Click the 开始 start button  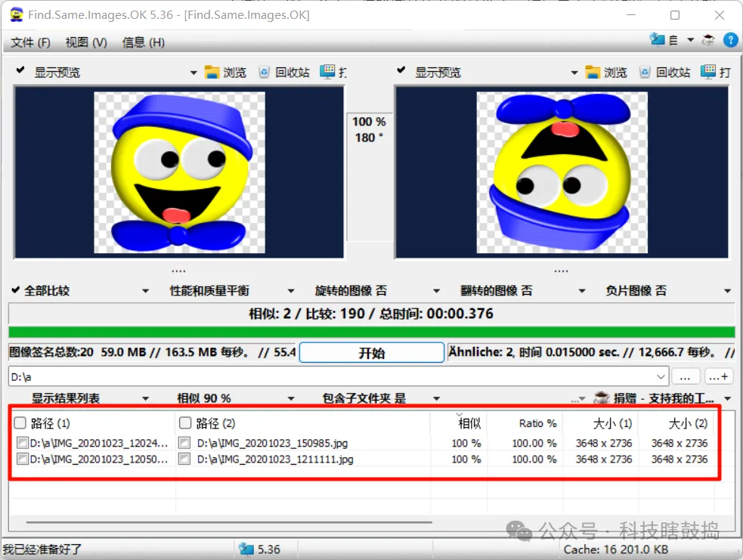coord(372,352)
